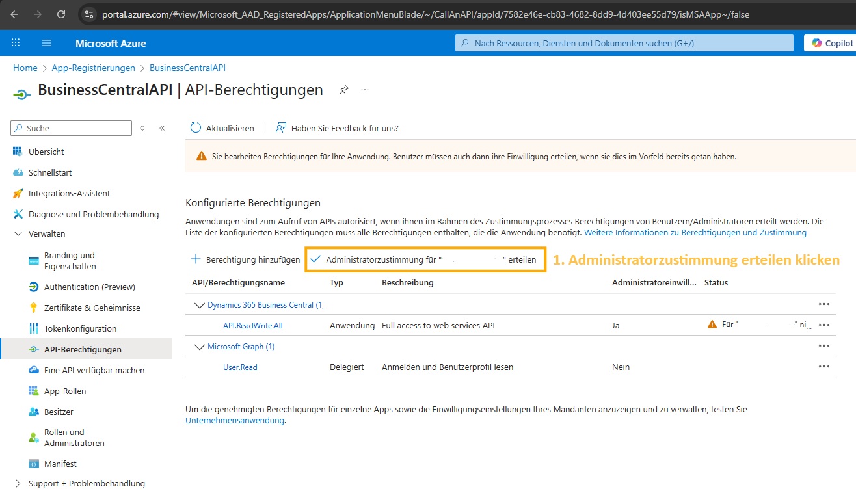Click the BusinessCentralAPI breadcrumb
This screenshot has height=504, width=856.
tap(187, 68)
